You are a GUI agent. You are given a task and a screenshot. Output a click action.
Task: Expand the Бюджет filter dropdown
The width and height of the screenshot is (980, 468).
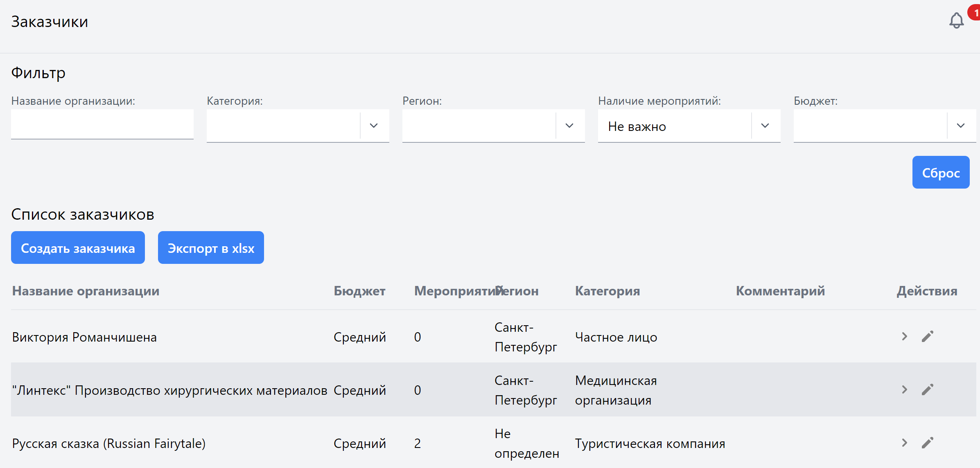(960, 126)
